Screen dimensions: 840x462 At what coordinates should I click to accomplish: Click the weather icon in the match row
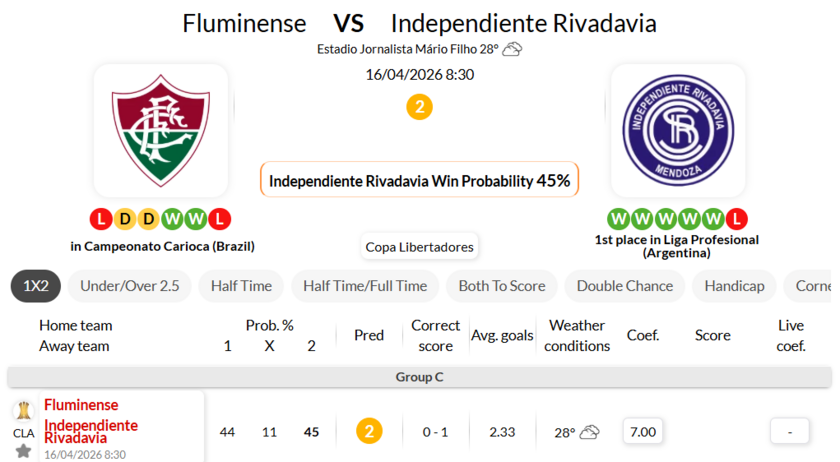[589, 432]
